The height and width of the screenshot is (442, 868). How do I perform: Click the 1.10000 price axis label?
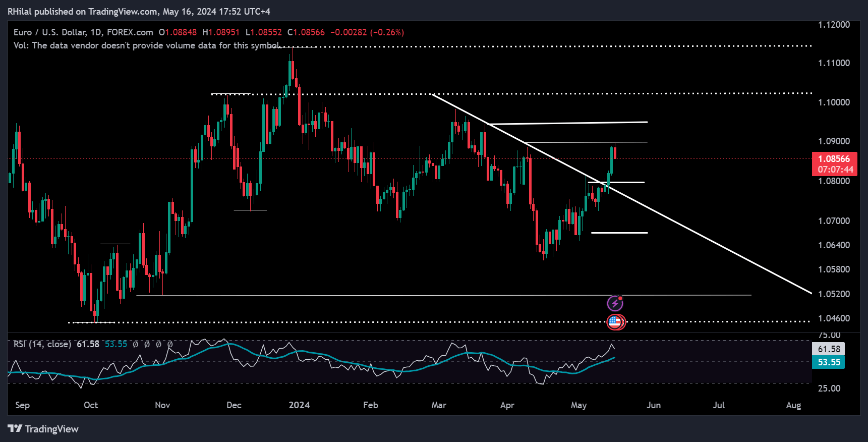tap(834, 102)
